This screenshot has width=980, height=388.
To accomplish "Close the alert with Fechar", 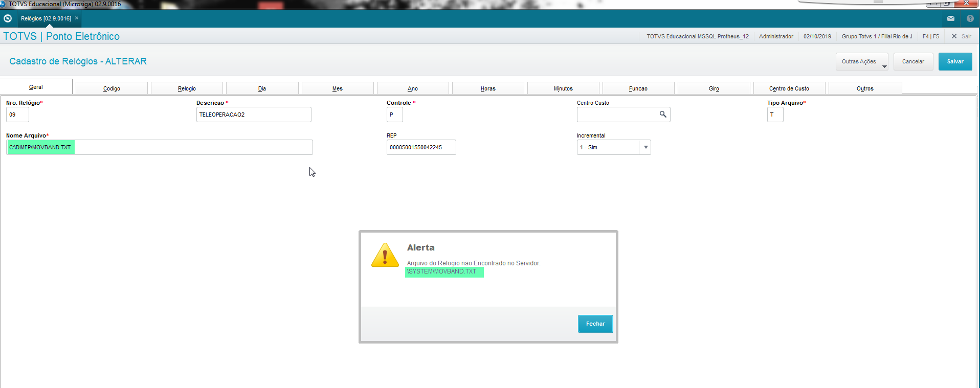I will tap(595, 324).
